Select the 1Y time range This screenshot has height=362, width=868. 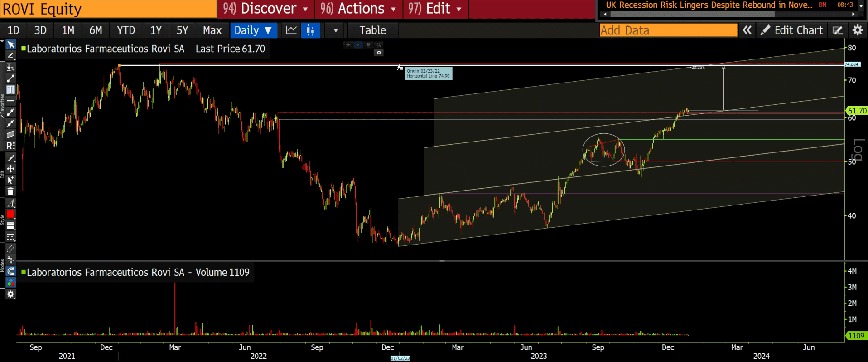(156, 30)
